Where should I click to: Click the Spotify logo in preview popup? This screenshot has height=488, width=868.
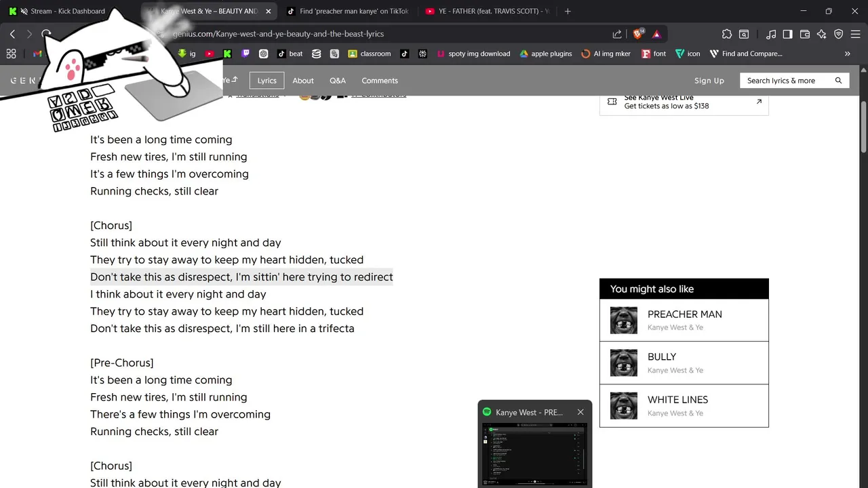(487, 412)
